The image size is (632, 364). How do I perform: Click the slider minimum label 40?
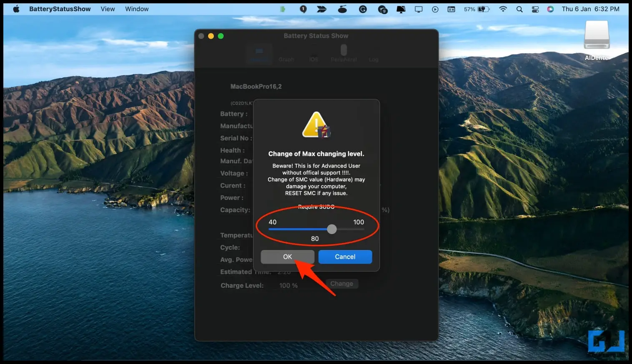click(x=272, y=222)
